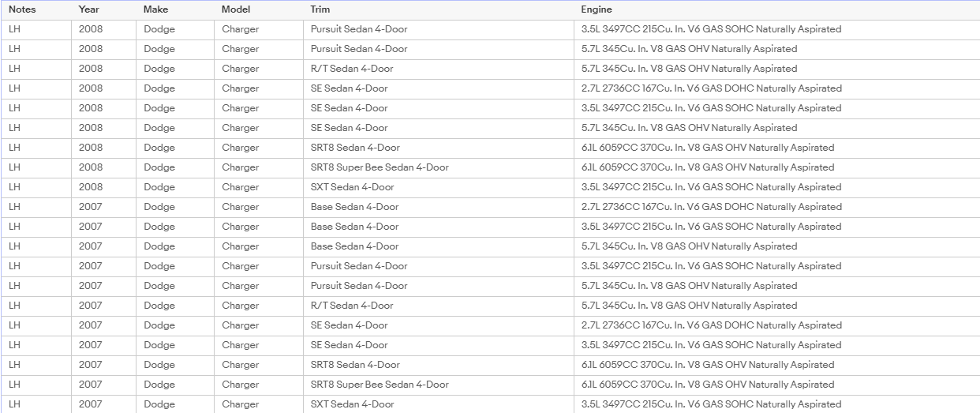Click the Notes column header

(x=22, y=9)
